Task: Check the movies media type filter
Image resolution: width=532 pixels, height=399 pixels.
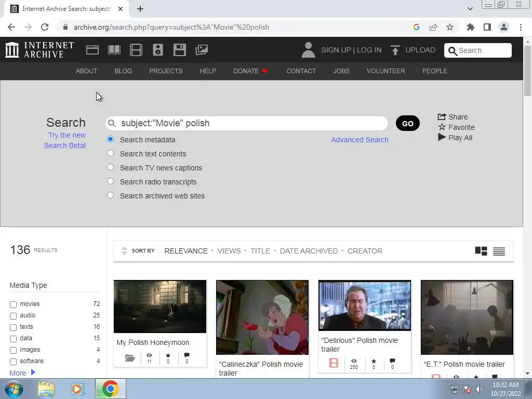Action: coord(13,304)
